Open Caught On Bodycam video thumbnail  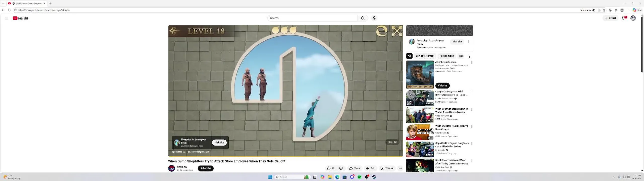point(420,98)
